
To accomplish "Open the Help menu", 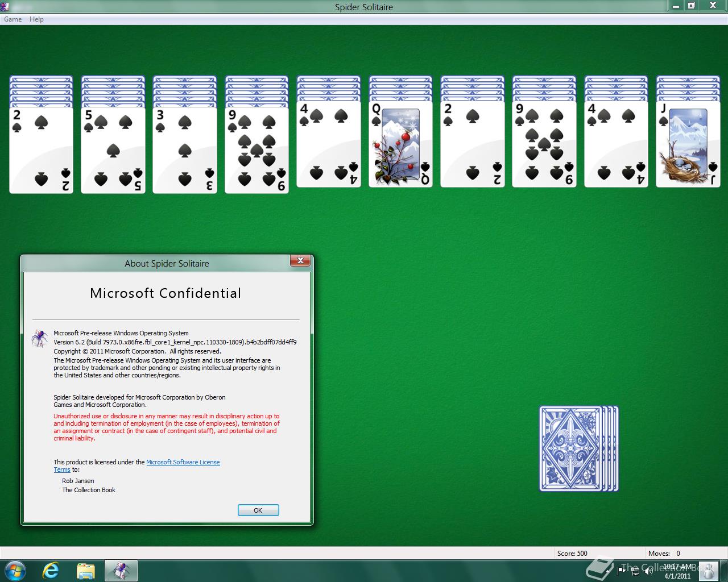I will point(36,19).
